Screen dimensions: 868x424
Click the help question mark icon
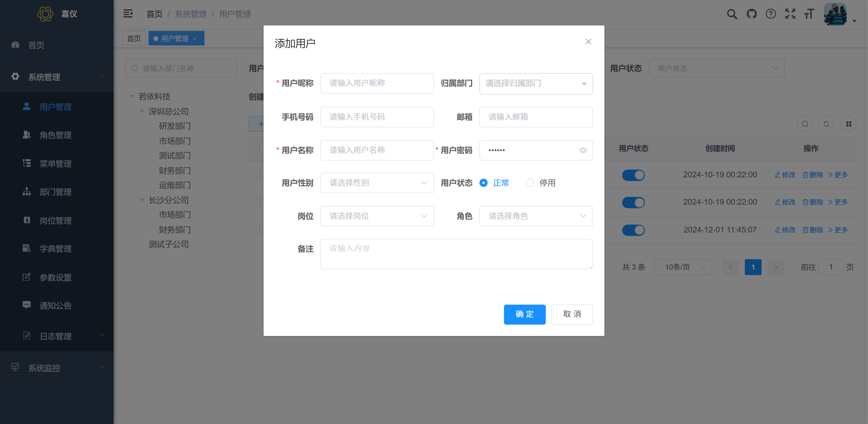(771, 14)
